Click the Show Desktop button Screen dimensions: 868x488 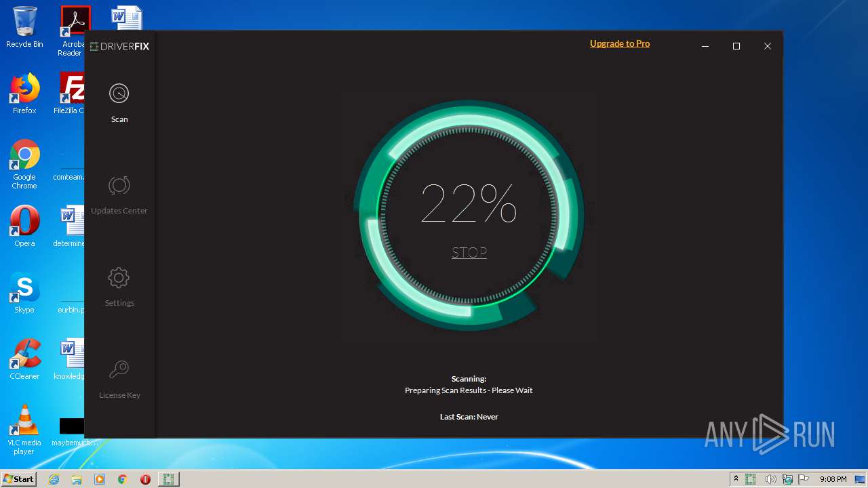[861, 479]
